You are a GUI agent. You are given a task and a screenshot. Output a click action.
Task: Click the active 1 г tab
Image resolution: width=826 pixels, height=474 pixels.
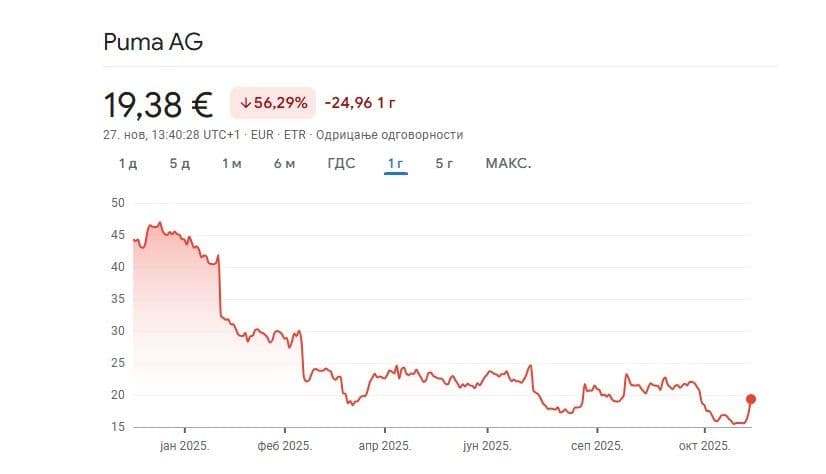click(396, 163)
